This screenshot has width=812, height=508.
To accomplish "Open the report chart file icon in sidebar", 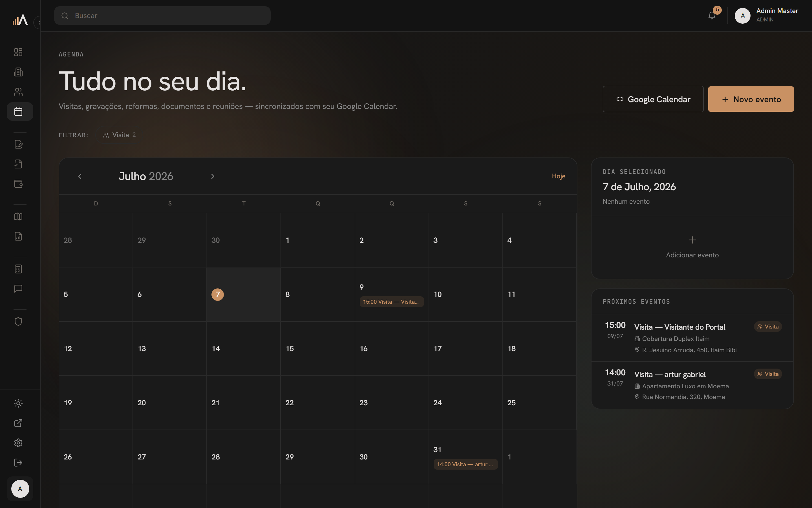I will (18, 236).
